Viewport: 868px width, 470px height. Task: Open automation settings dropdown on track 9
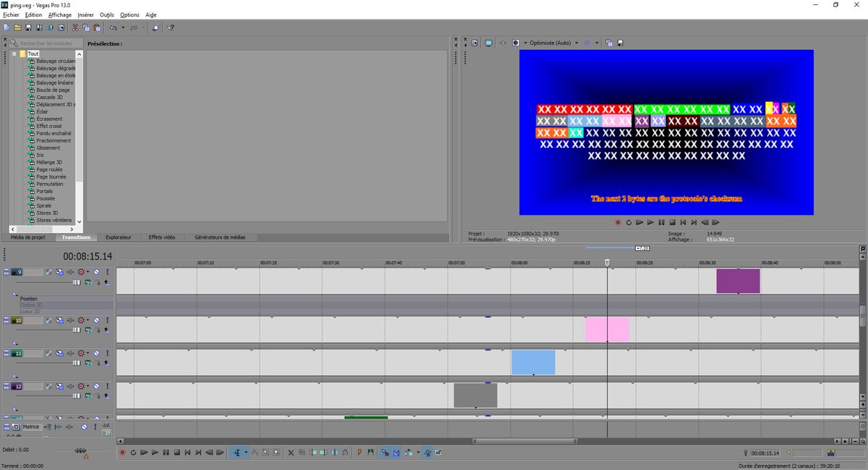click(88, 272)
